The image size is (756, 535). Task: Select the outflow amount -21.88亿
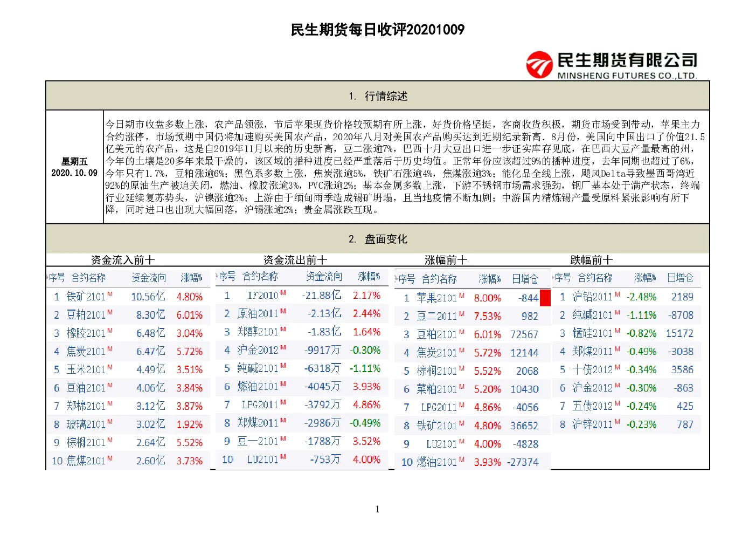[322, 295]
